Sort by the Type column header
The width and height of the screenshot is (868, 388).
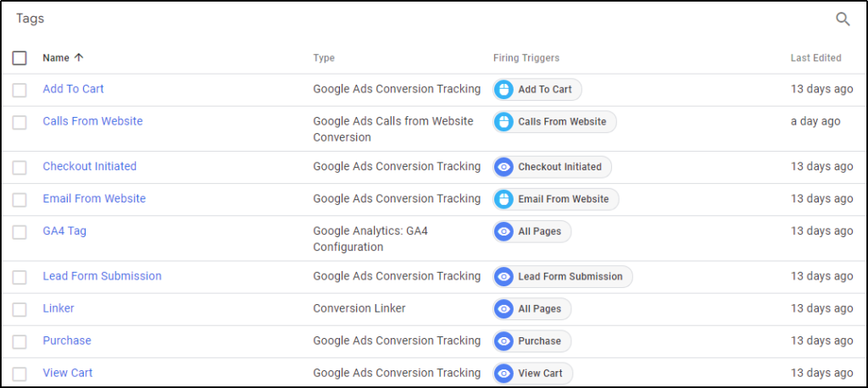pos(324,58)
